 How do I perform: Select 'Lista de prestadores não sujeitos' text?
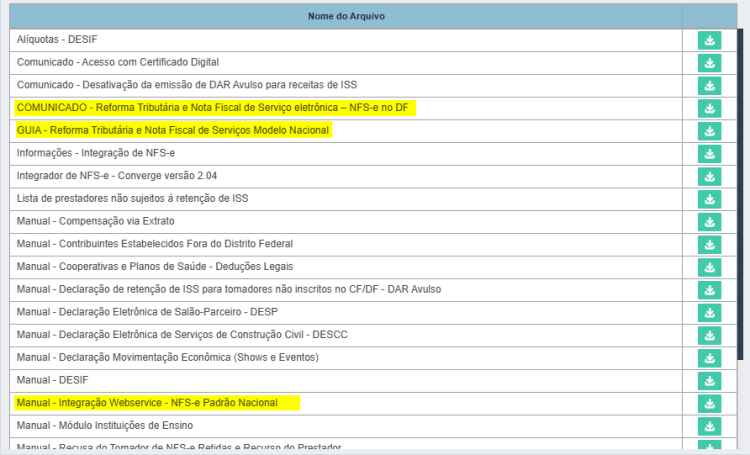(132, 199)
